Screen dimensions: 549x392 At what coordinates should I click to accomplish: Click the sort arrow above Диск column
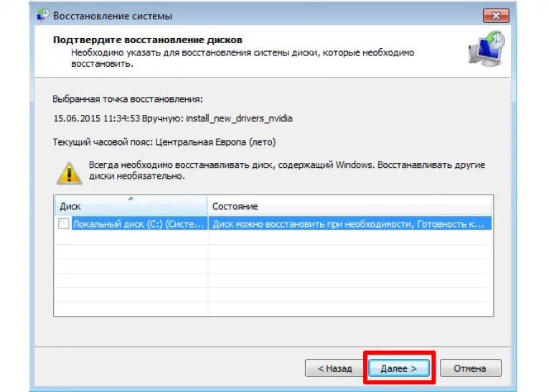131,199
